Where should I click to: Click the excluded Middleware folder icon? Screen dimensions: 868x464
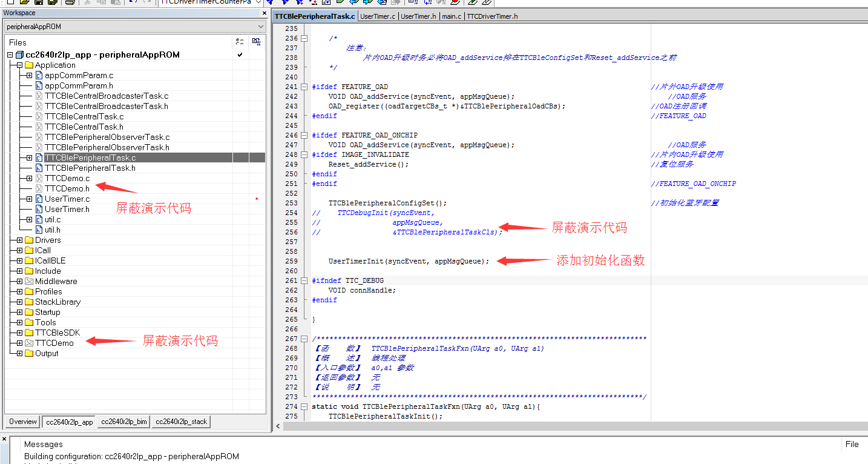coord(29,281)
